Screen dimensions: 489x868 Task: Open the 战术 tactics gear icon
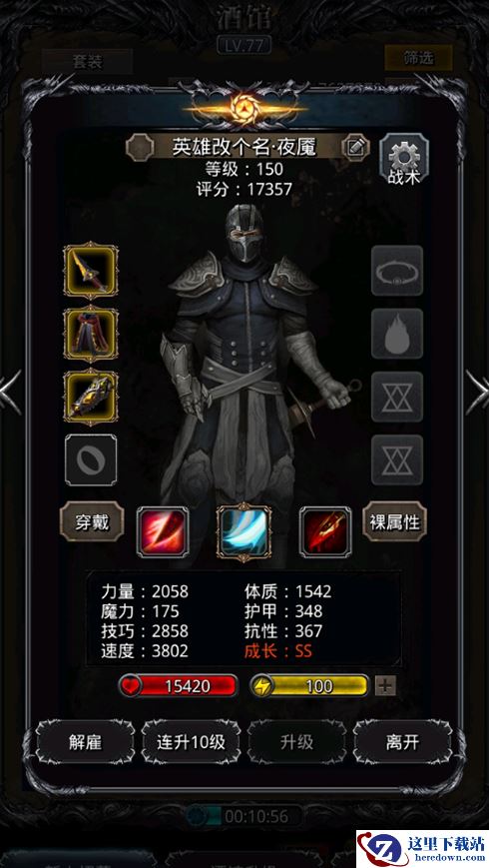[x=404, y=160]
